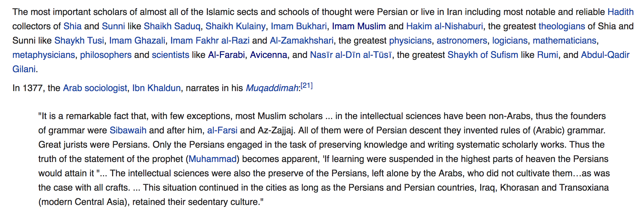Open the Hadith link
Viewport: 644px width, 216px height.
(x=620, y=12)
